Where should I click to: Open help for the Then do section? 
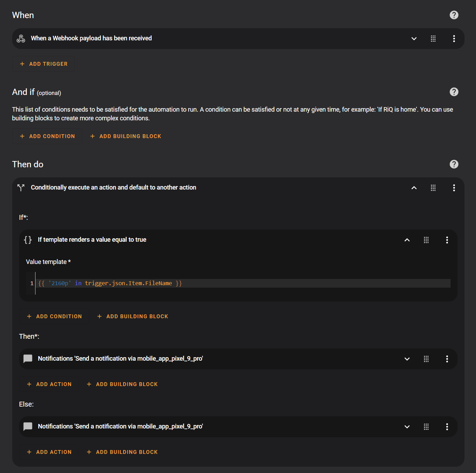pyautogui.click(x=454, y=164)
